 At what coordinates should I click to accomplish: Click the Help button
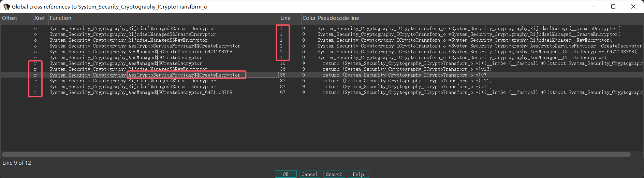tap(358, 174)
